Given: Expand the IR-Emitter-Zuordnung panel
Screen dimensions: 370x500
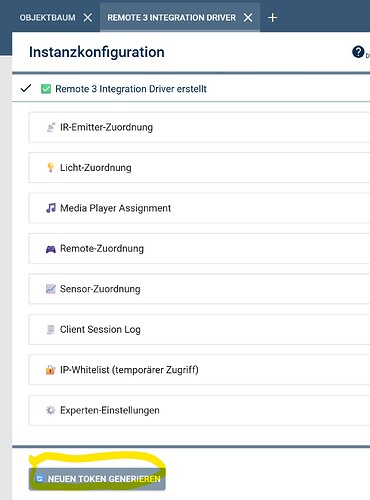Looking at the screenshot, I should point(199,127).
